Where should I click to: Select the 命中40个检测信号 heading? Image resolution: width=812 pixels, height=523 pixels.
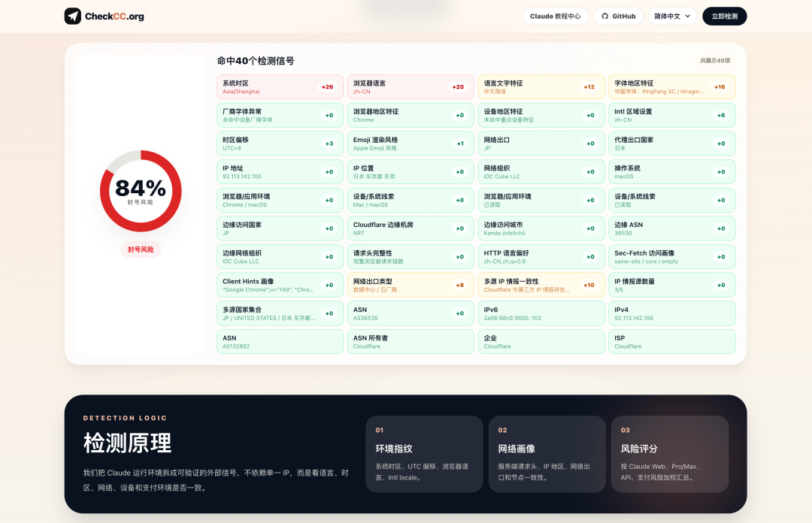(256, 61)
